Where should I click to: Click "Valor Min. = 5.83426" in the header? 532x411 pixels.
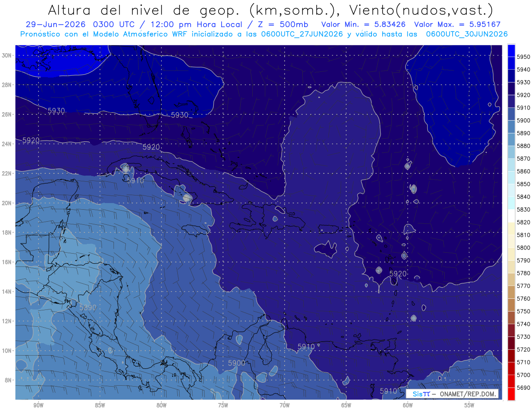point(364,25)
